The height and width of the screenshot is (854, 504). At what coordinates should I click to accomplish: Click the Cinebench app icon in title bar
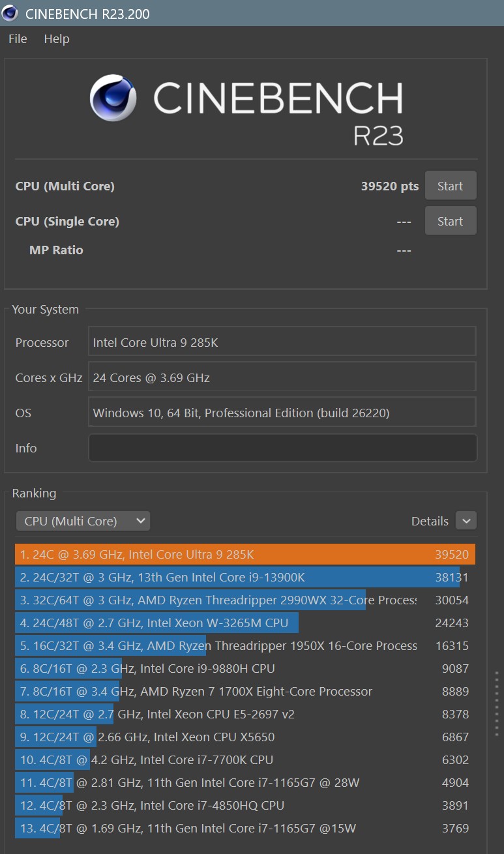click(x=10, y=13)
